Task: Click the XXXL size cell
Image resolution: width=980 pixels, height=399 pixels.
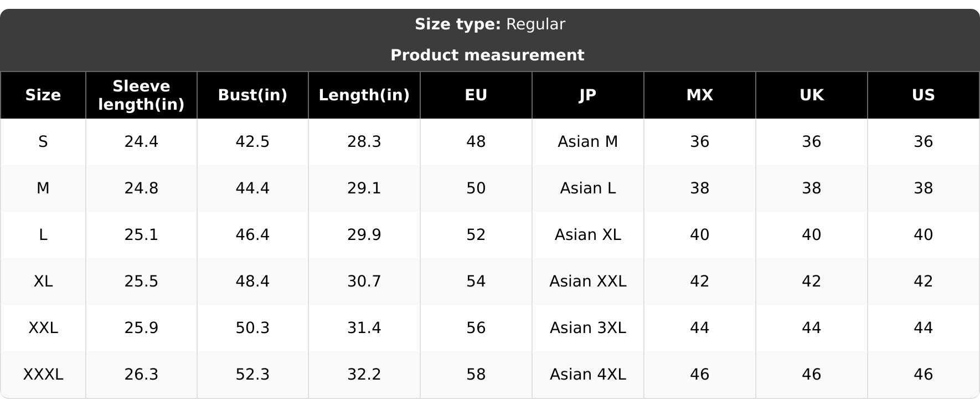Action: [43, 375]
